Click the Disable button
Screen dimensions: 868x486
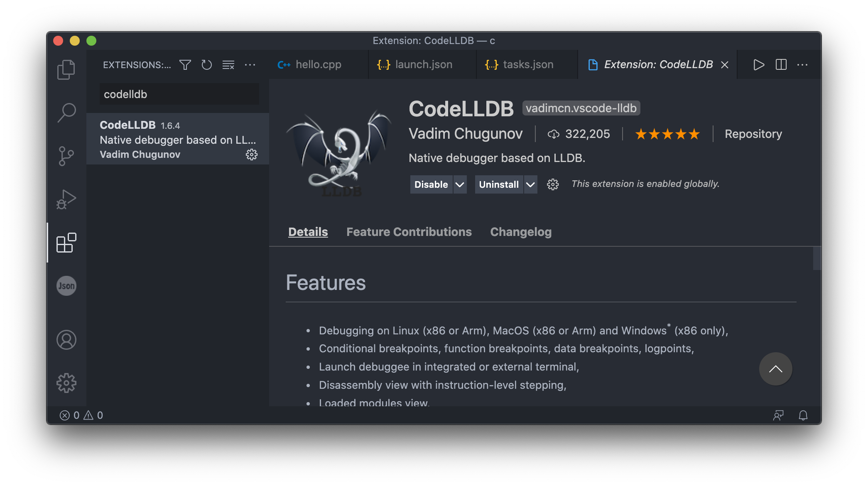[431, 184]
